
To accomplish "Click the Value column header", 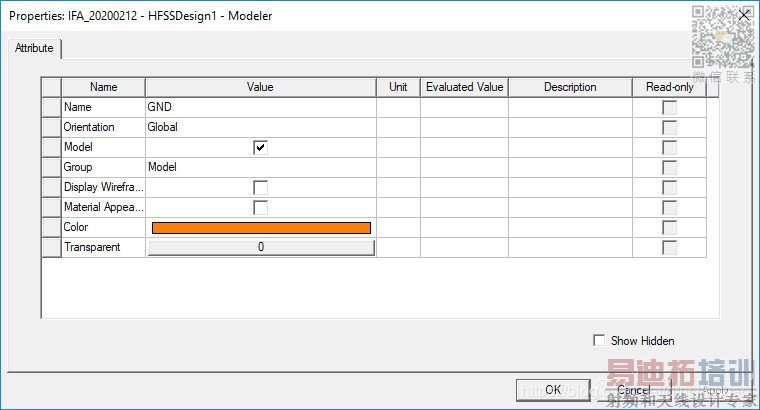I will [x=260, y=87].
